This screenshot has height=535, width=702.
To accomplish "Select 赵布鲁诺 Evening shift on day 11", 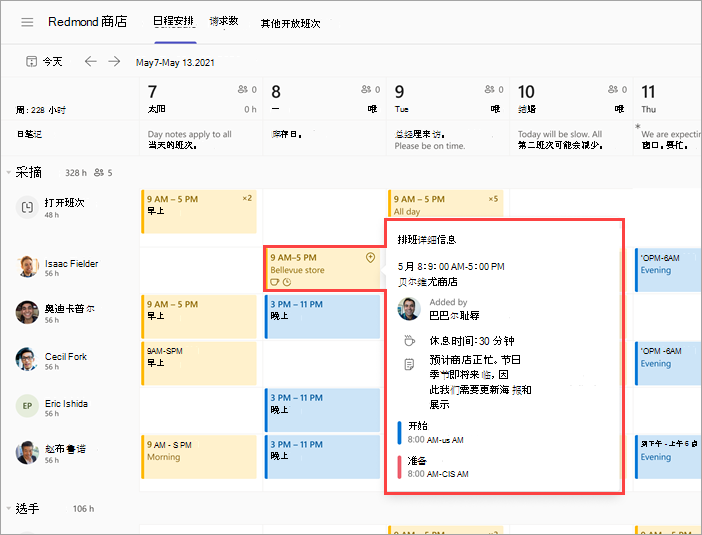I will click(668, 457).
